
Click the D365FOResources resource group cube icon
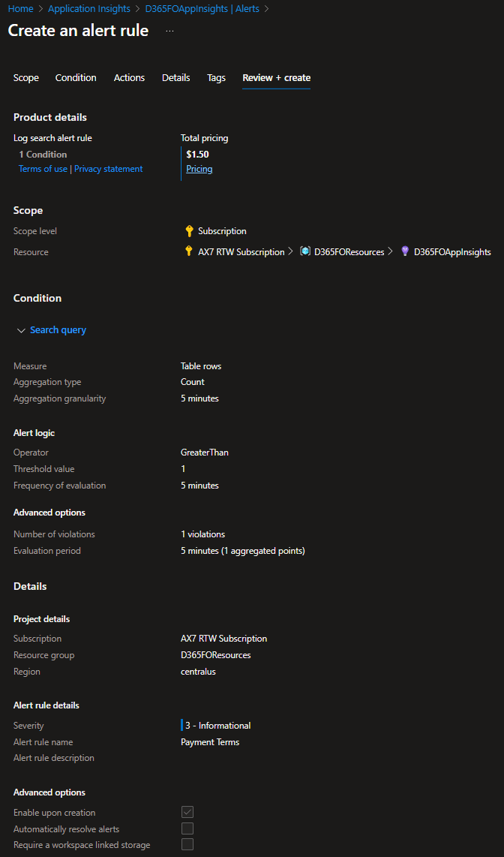coord(305,252)
